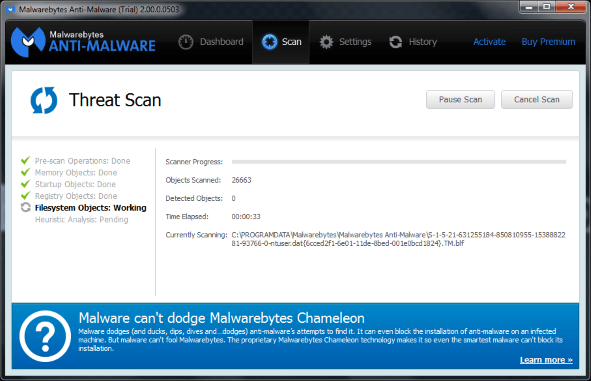Select 'Heuristic Analysis: Pending' text
The width and height of the screenshot is (591, 381).
pos(81,219)
